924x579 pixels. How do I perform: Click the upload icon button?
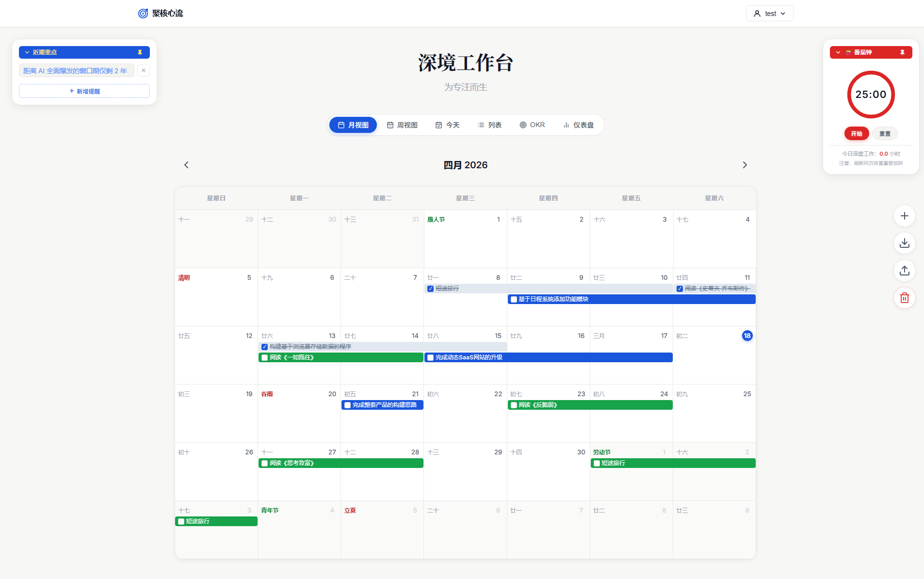click(x=904, y=271)
